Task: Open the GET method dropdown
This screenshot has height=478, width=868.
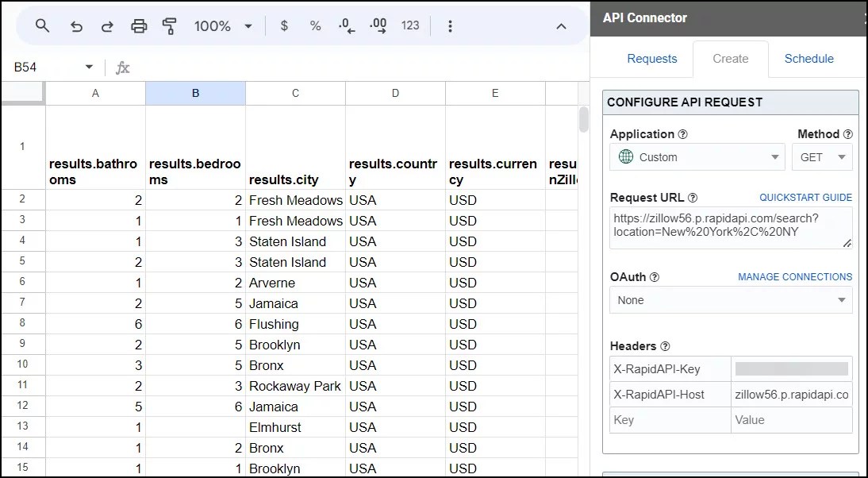Action: point(822,156)
